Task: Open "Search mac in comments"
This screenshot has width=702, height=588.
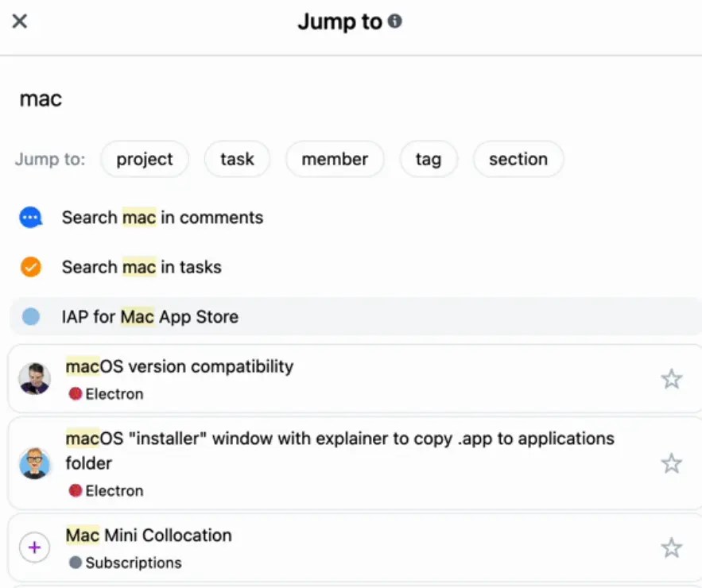Action: (162, 217)
